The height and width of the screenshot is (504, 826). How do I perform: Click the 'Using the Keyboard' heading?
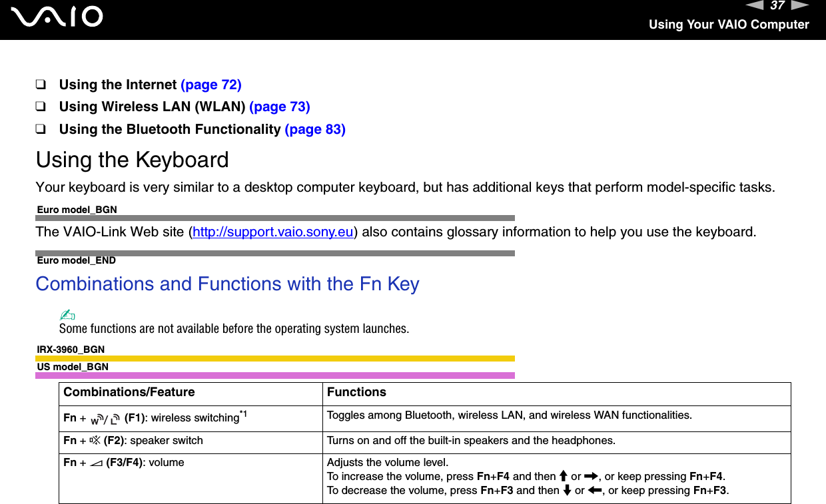(132, 160)
